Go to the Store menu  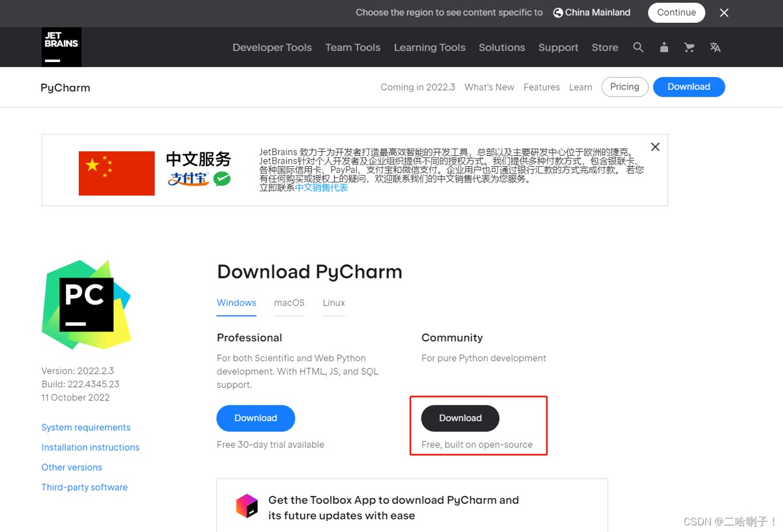[605, 48]
